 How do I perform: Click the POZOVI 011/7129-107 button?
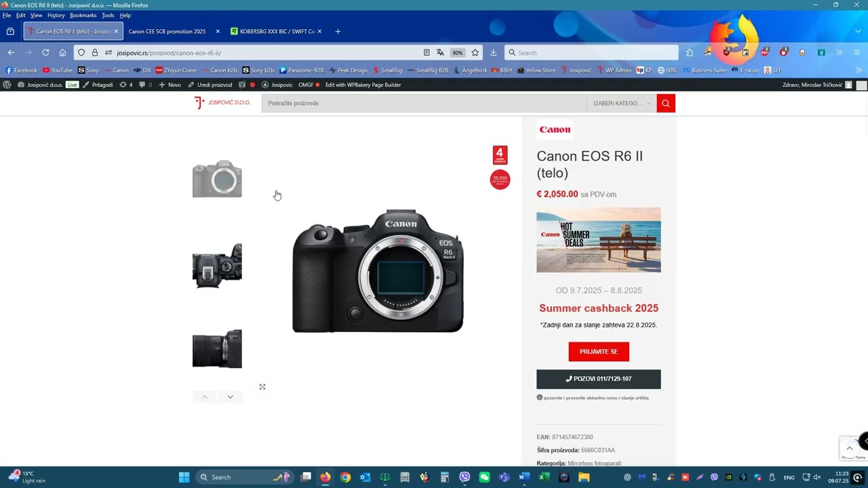click(x=599, y=379)
